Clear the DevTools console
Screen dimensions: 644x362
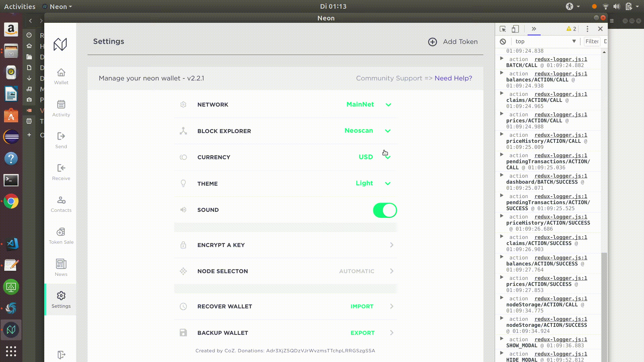pos(503,42)
